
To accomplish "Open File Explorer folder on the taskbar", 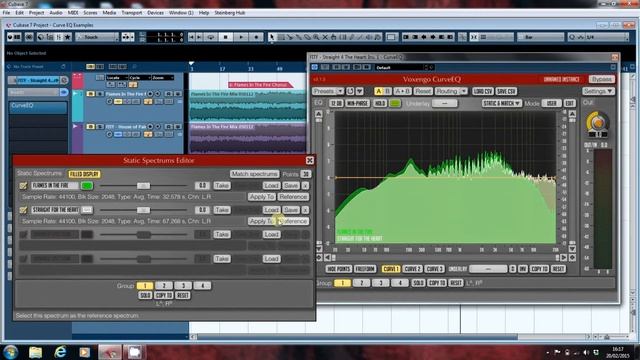I will [36, 351].
